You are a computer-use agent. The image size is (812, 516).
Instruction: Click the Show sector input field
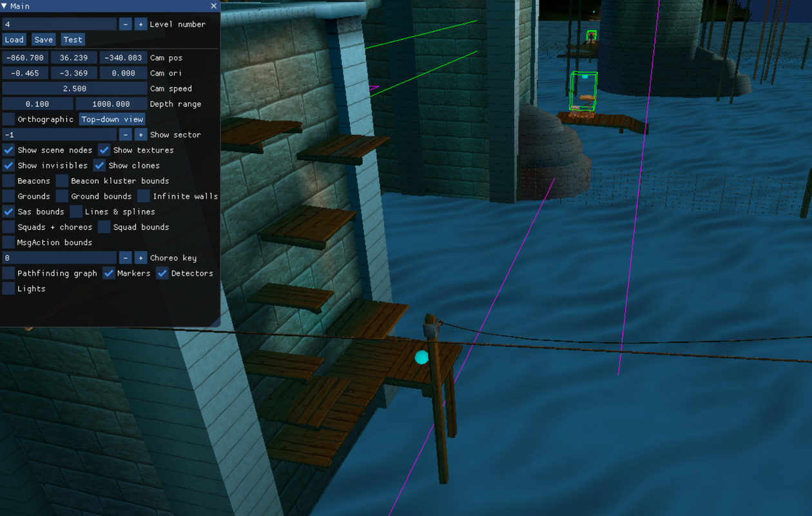tap(59, 135)
